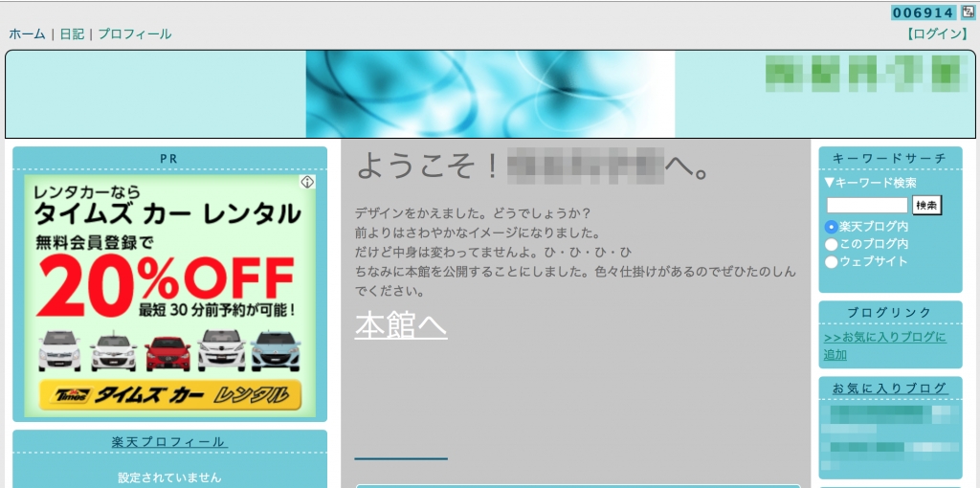Click the お気に入りブログに追加 link

[884, 345]
